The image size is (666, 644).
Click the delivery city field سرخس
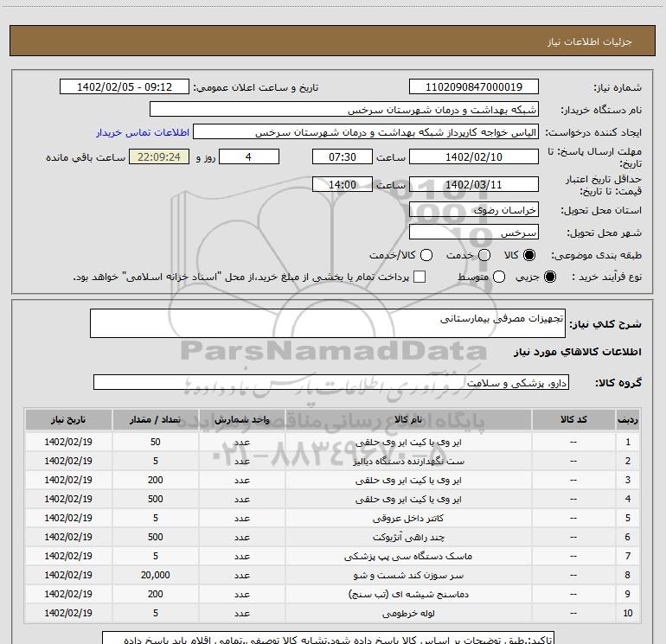coord(474,232)
